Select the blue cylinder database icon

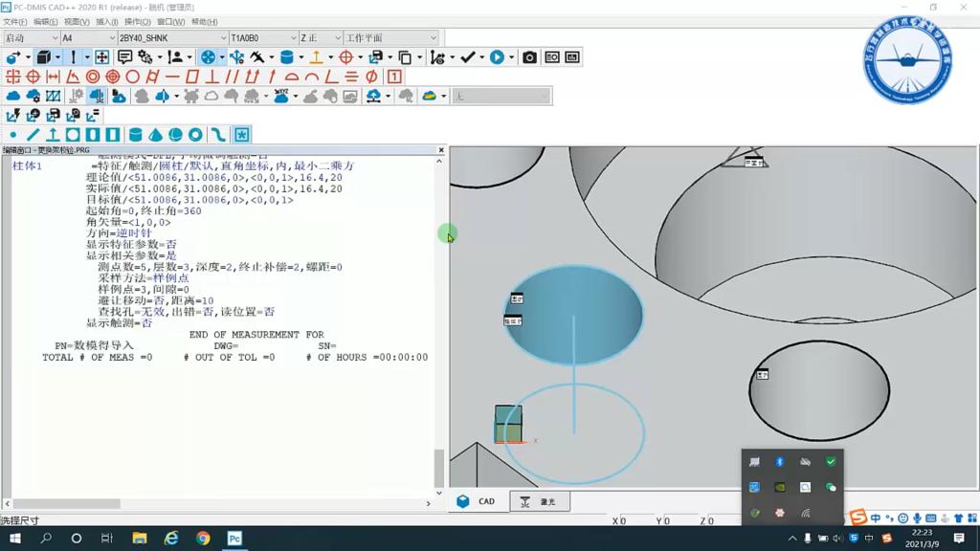(x=287, y=57)
